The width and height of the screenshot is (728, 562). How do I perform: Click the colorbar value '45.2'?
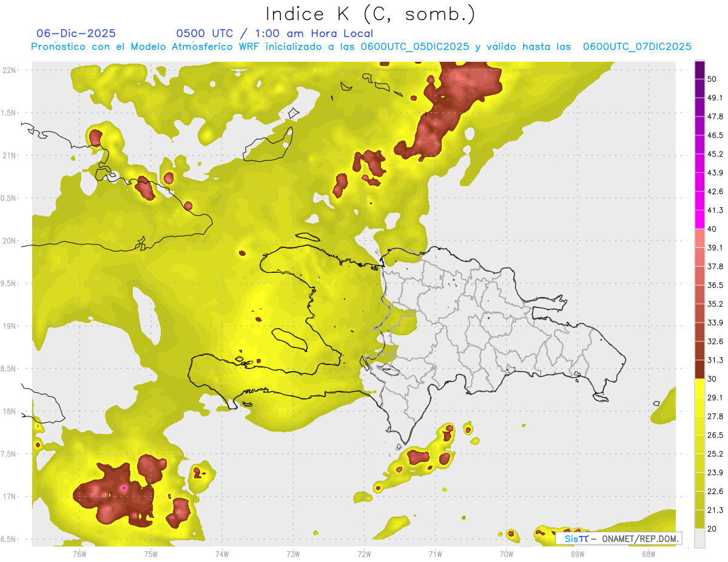[x=715, y=154]
